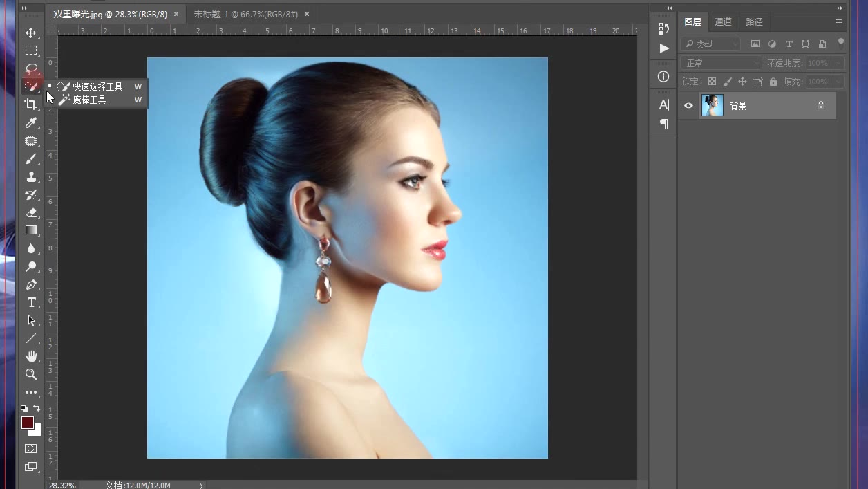Select the Move tool
The height and width of the screenshot is (489, 868).
click(x=31, y=33)
